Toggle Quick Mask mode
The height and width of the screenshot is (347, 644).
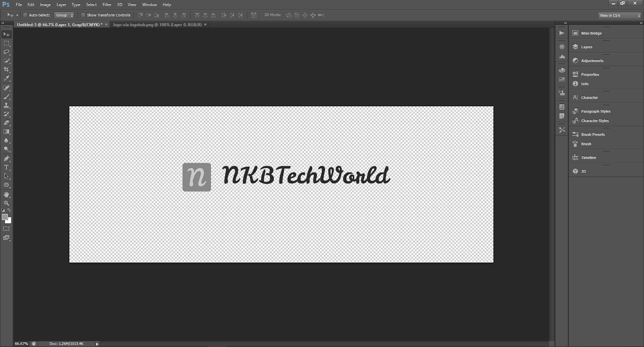(6, 229)
